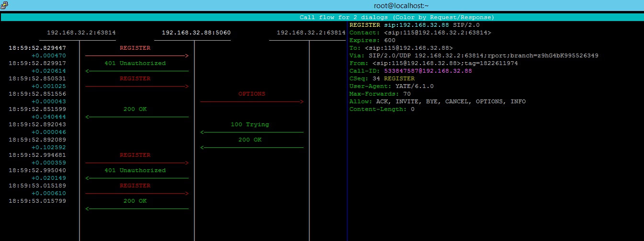Click the "Call flow for 2 dialogs" header bar

396,17
